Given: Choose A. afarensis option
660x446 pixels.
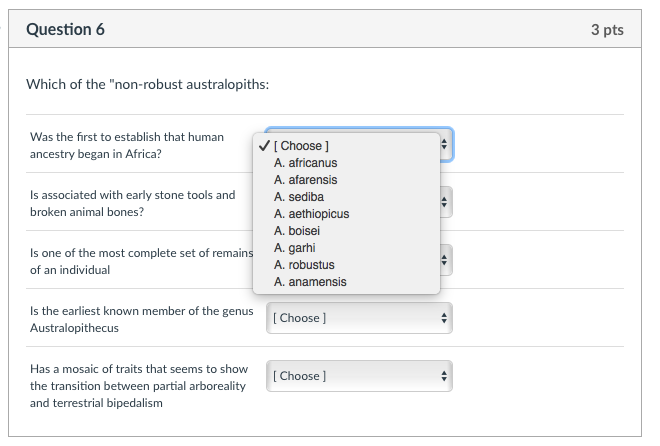Looking at the screenshot, I should pos(305,180).
